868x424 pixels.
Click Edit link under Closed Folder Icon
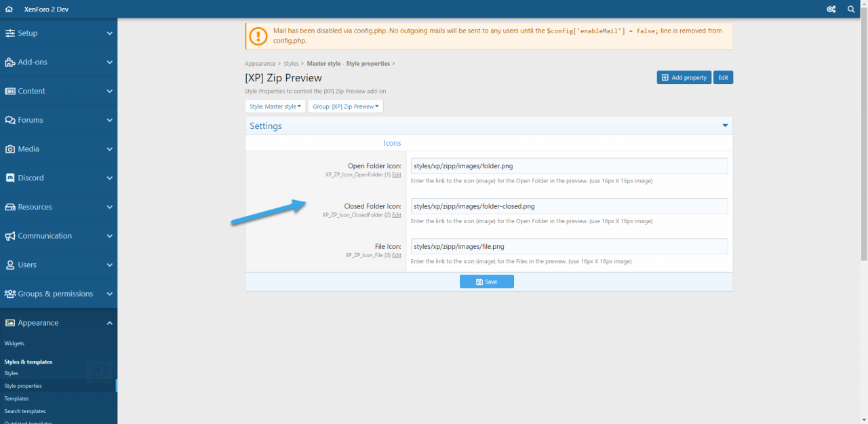point(397,215)
